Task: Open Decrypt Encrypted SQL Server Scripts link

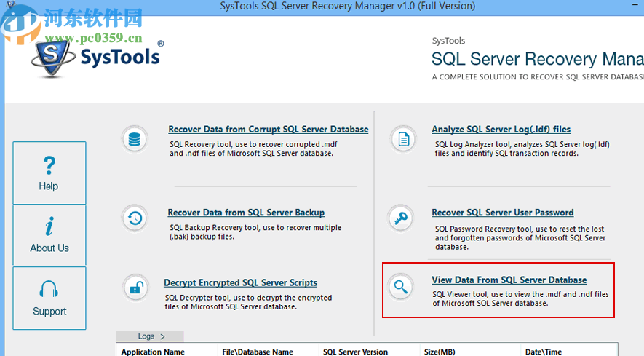Action: [240, 282]
